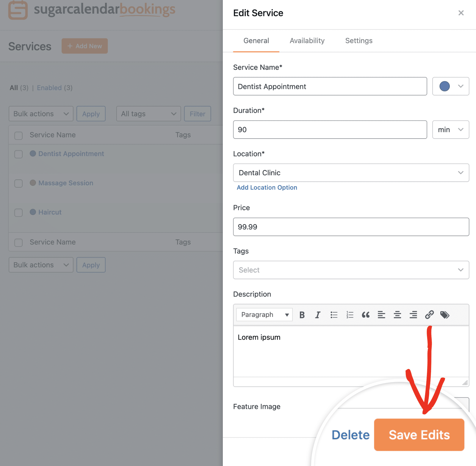The height and width of the screenshot is (466, 476).
Task: Click into the Price input field
Action: point(351,227)
